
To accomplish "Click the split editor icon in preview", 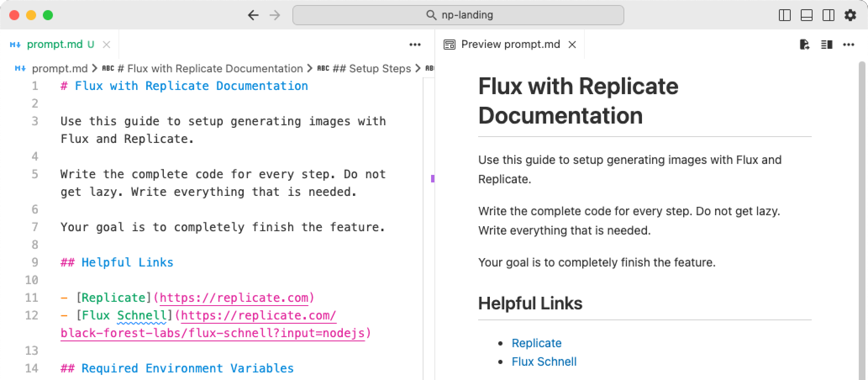I will pos(826,45).
